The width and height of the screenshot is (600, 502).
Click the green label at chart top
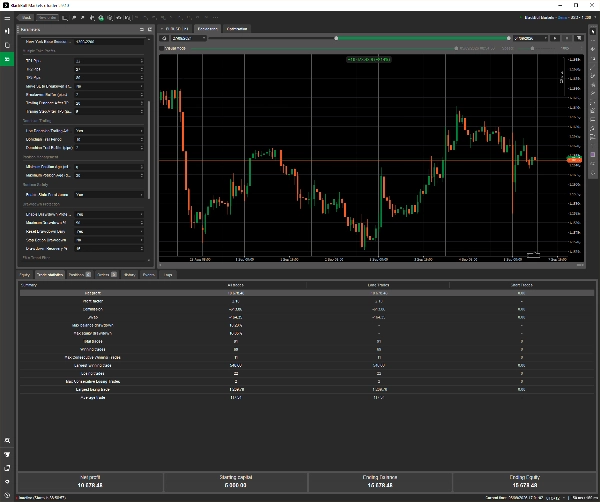click(x=368, y=60)
